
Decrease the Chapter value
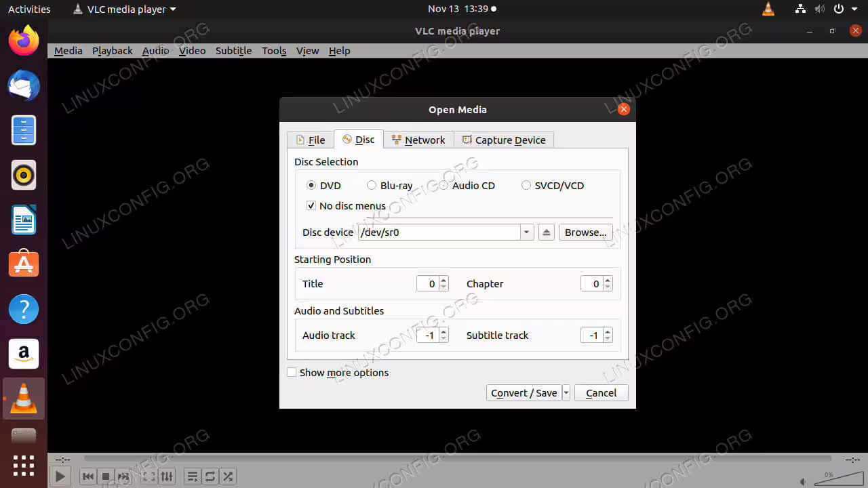(608, 288)
